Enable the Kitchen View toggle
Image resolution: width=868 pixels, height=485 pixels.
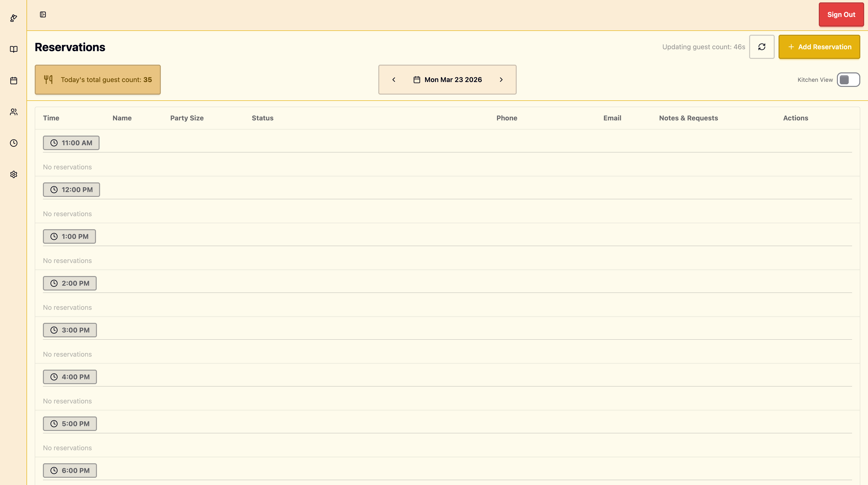(848, 80)
